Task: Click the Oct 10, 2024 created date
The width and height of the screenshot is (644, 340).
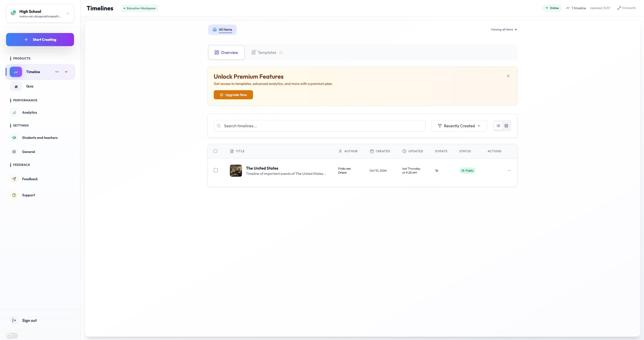Action: 378,171
